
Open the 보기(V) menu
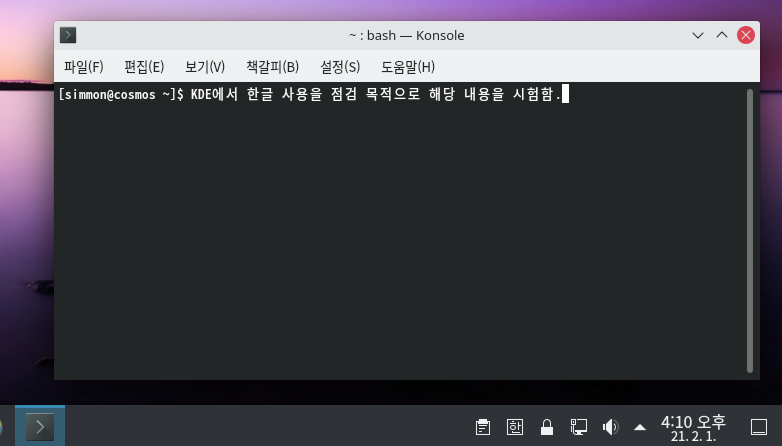coord(205,66)
